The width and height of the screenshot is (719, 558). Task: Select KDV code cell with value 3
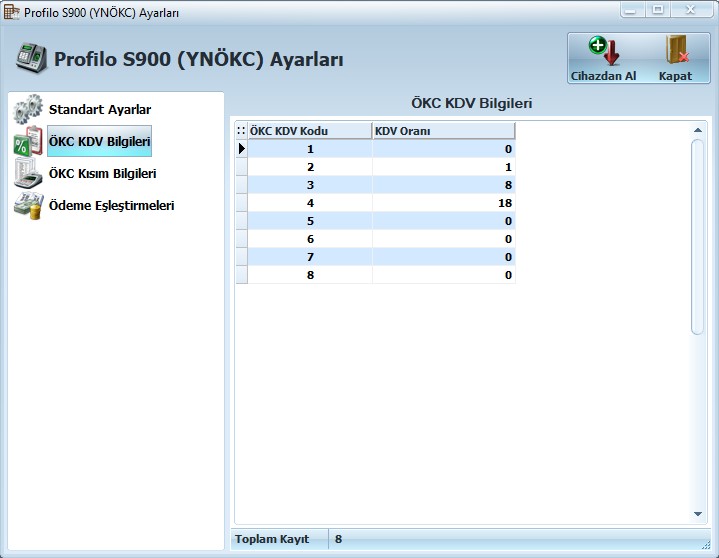[x=310, y=185]
